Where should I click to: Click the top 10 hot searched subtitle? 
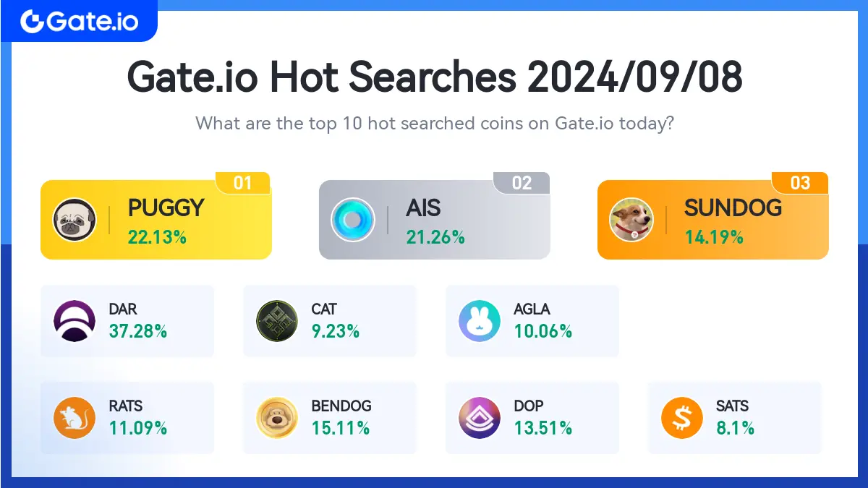(435, 123)
